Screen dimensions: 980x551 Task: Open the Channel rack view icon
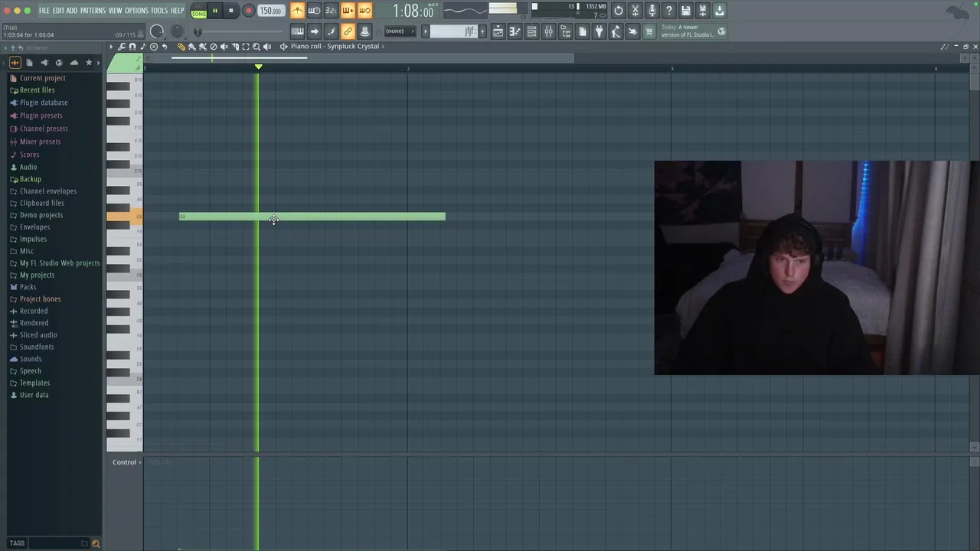click(x=531, y=31)
